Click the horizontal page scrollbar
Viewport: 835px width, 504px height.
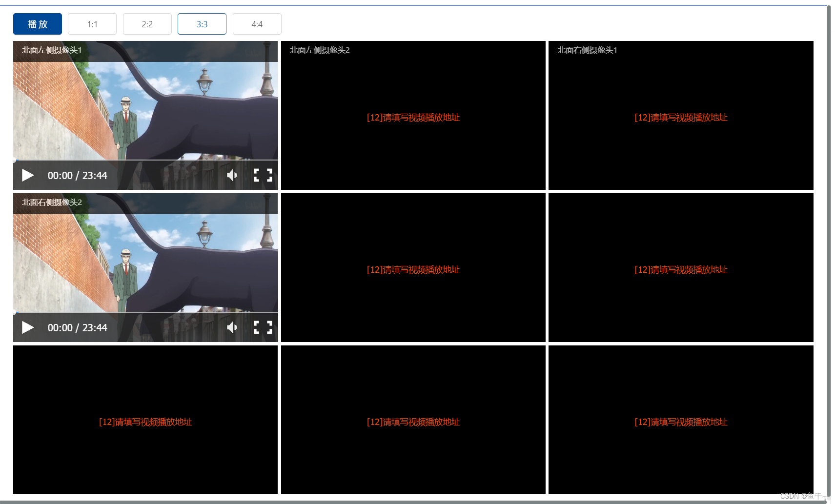(x=412, y=502)
